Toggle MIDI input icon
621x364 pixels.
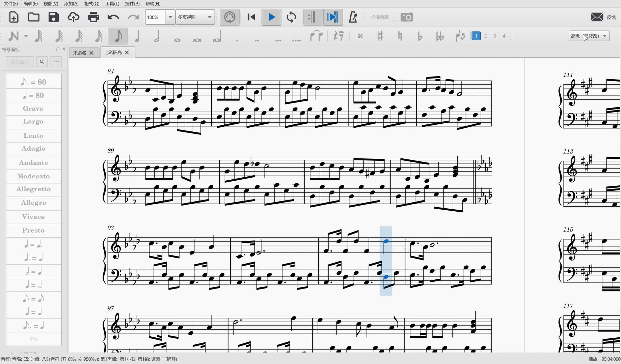point(230,17)
